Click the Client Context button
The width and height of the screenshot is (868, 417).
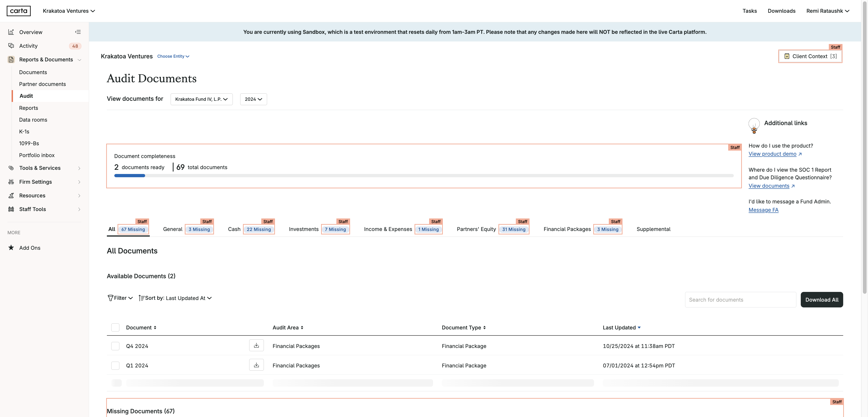coord(810,56)
